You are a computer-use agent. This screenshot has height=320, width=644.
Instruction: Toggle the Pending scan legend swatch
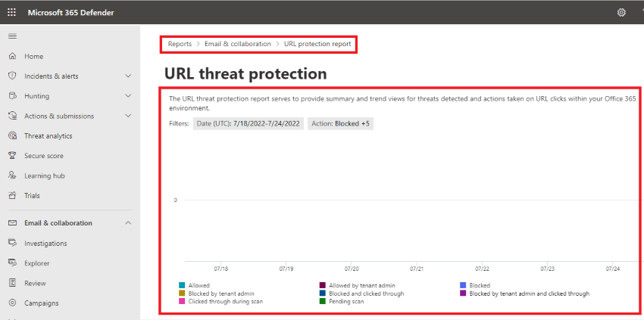click(x=323, y=301)
